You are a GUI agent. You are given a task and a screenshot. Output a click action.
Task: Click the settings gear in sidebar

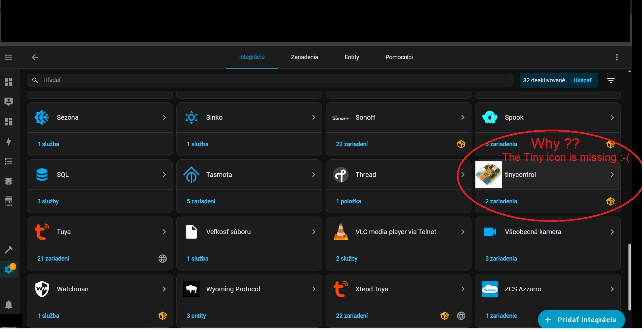pyautogui.click(x=9, y=270)
